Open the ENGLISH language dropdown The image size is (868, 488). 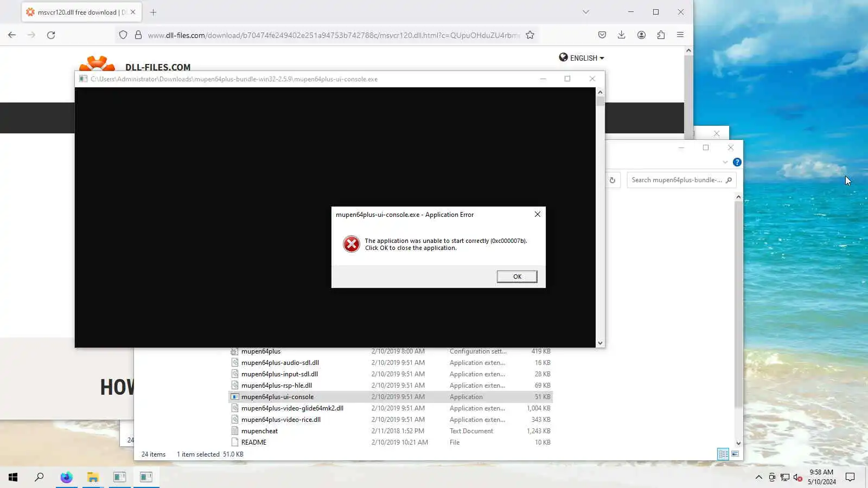coord(582,58)
